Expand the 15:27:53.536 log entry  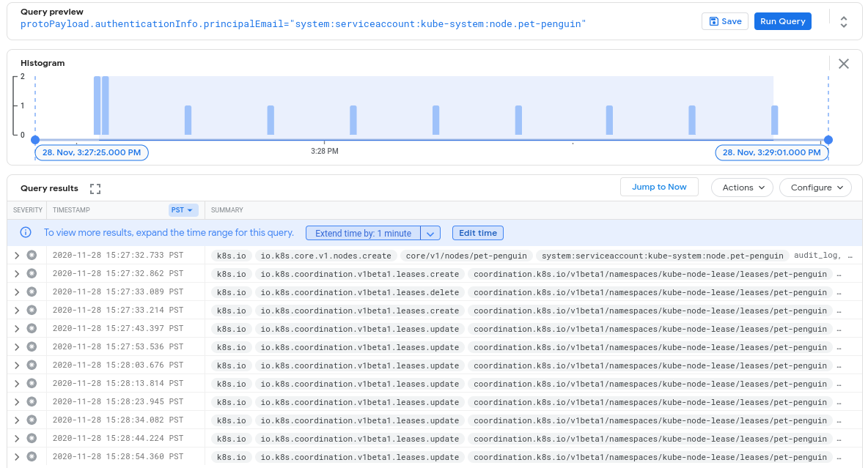click(x=17, y=347)
